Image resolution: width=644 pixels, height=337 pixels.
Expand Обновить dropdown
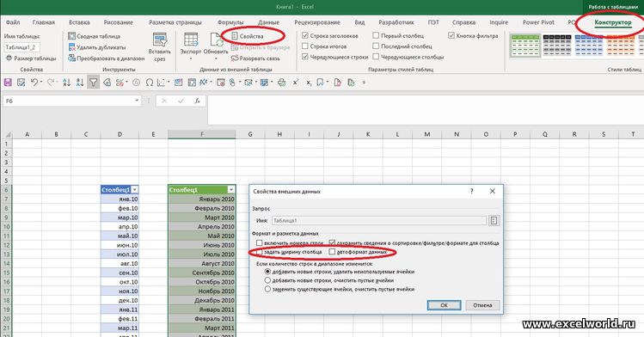216,58
